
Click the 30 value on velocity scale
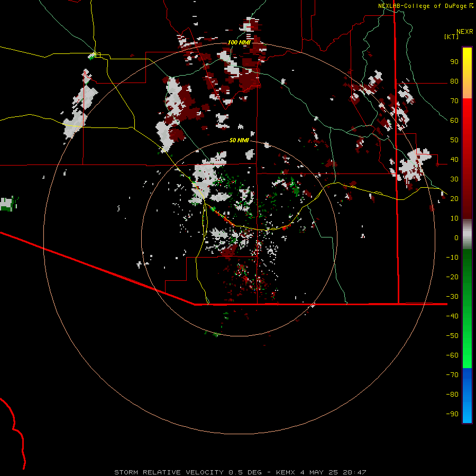point(454,179)
